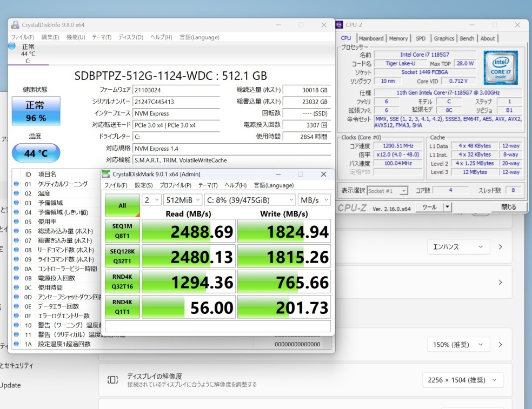Click the 項目名 column header in SMART list
Screen dimensions: 532x409
(x=47, y=175)
